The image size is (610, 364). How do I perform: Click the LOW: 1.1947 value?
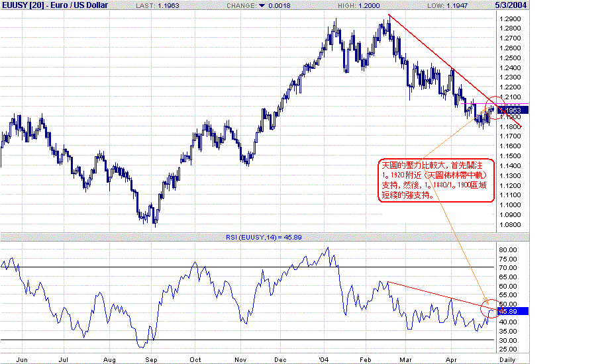pyautogui.click(x=447, y=6)
